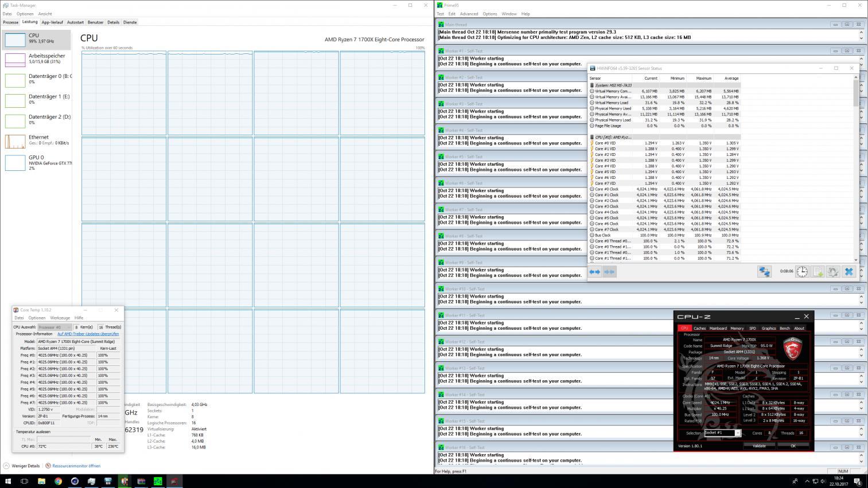Viewport: 868px width, 488px height.
Task: Open the Ressourcenmonitor öffnen link
Action: pyautogui.click(x=76, y=466)
